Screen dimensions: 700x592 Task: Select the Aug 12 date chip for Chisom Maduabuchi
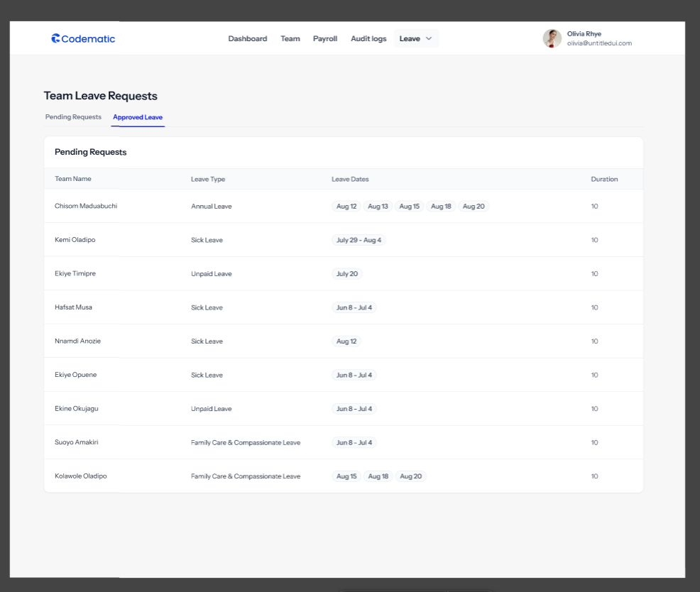[346, 206]
